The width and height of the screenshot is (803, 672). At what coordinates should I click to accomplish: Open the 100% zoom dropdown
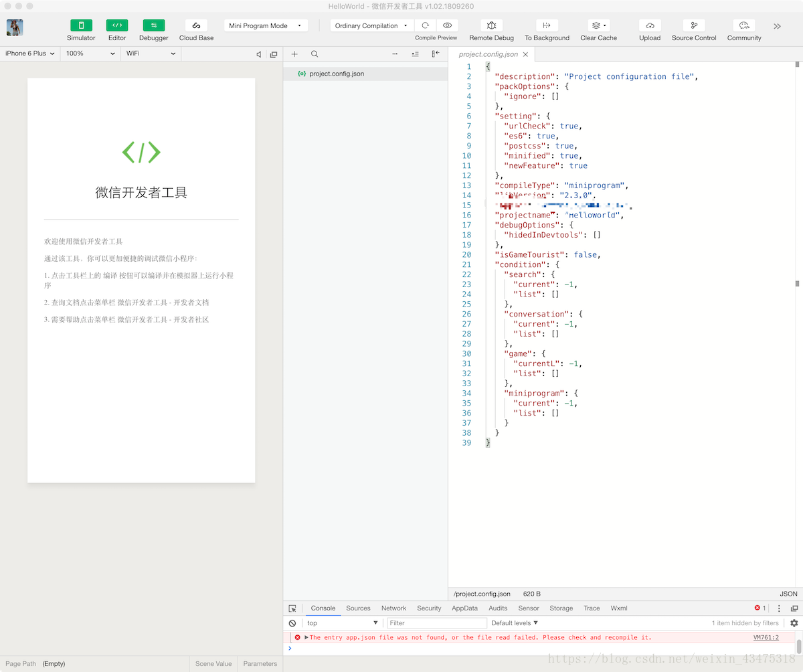[x=90, y=54]
